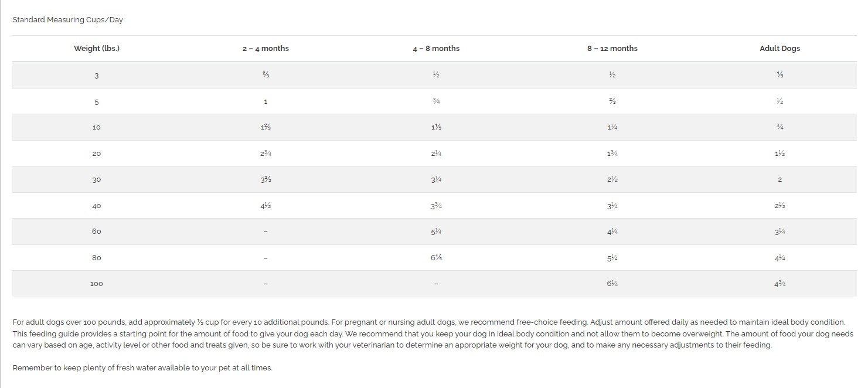Click the 'Standard Measuring Cups/Day' caption

pyautogui.click(x=67, y=20)
